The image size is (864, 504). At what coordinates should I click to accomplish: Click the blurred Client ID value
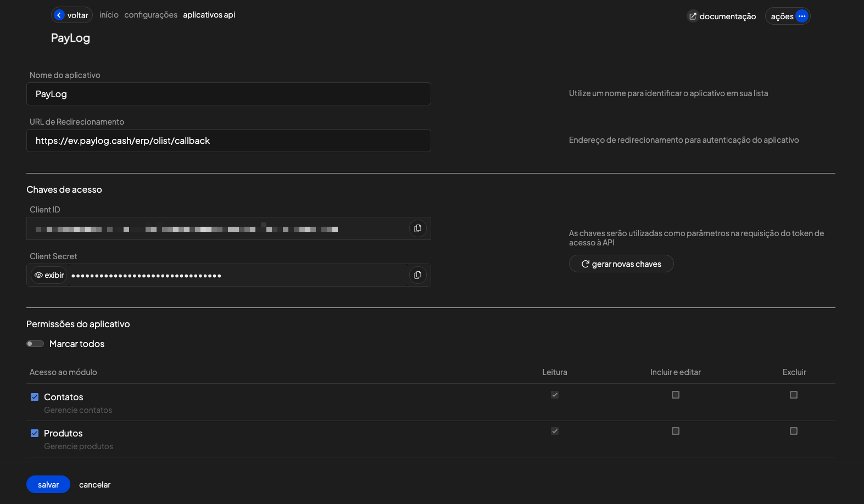(187, 229)
